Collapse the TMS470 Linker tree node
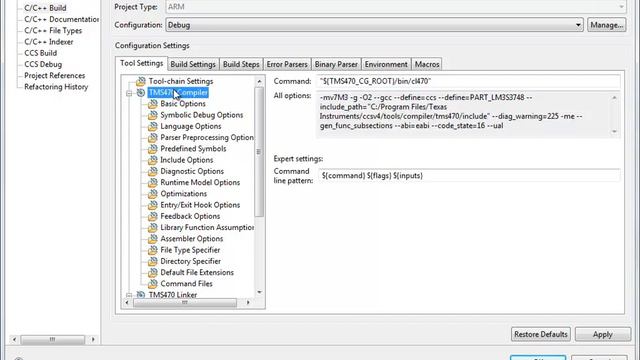640x360 pixels. click(129, 295)
